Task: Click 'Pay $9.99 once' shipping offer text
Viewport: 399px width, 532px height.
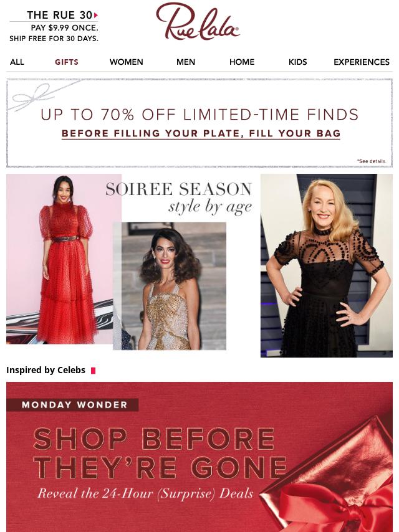Action: [x=64, y=28]
